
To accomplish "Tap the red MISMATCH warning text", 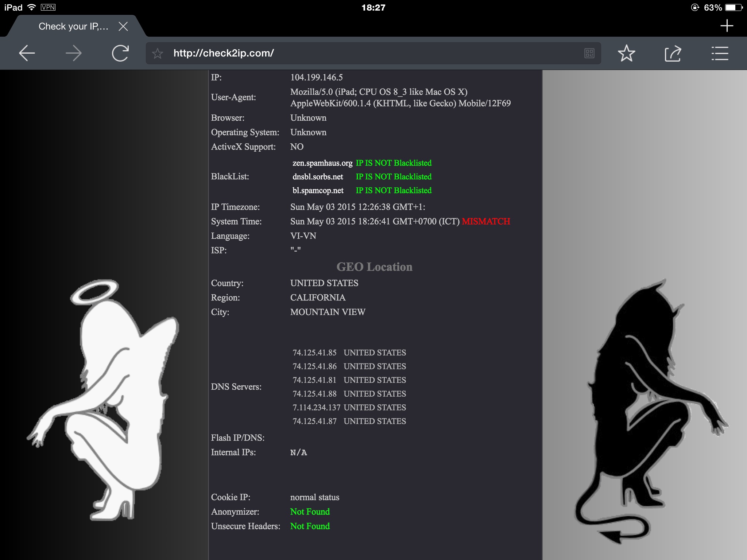I will click(486, 221).
